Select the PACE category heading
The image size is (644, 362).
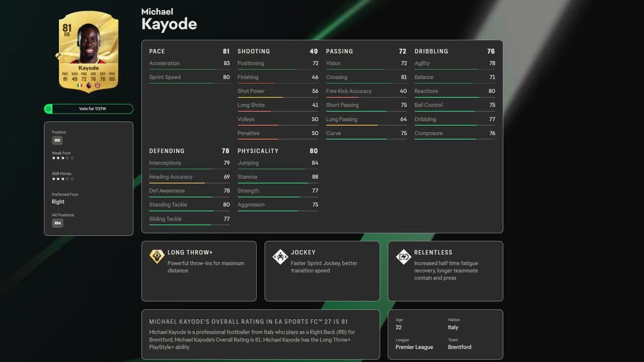pos(157,51)
